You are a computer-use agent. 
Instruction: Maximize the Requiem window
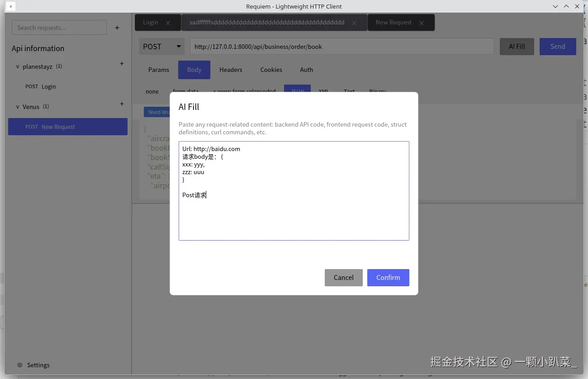click(566, 6)
